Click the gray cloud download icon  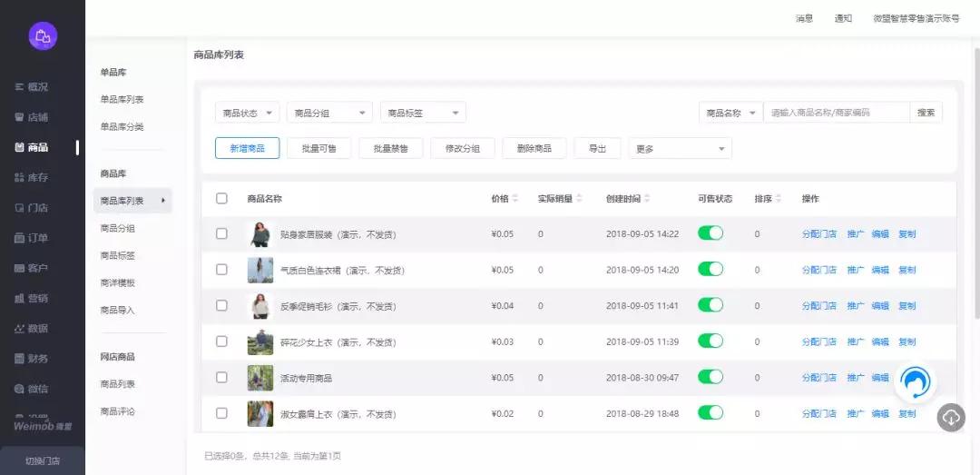tap(951, 417)
